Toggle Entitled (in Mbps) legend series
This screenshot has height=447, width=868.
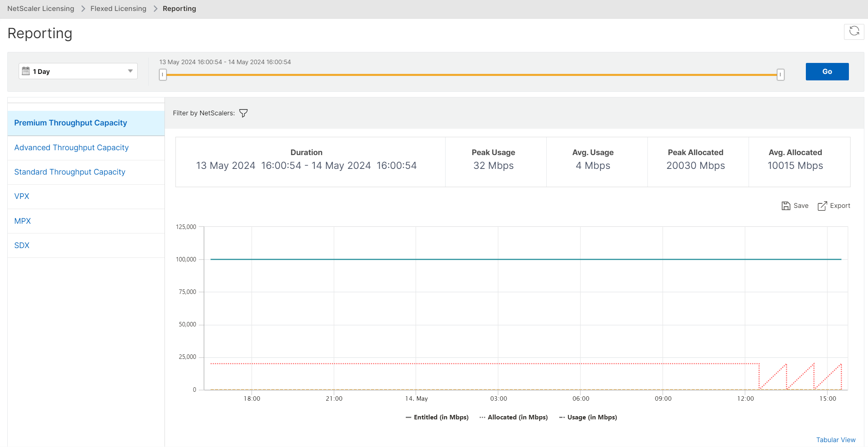coord(437,417)
